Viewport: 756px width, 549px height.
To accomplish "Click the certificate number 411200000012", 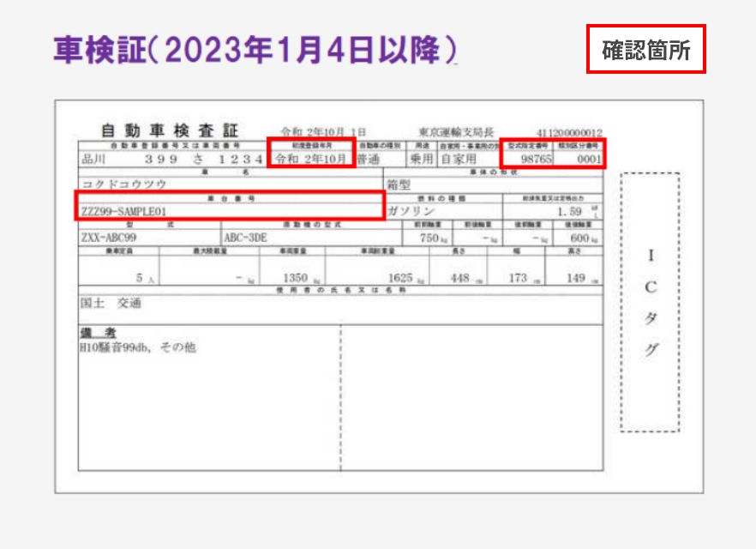I will [x=568, y=133].
